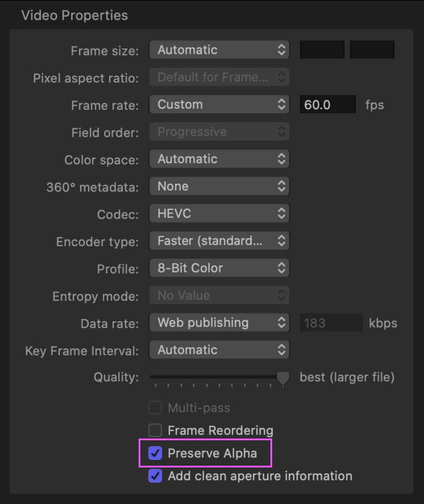Open the 360° metadata dropdown
Viewport: 424px width, 504px height.
(219, 186)
